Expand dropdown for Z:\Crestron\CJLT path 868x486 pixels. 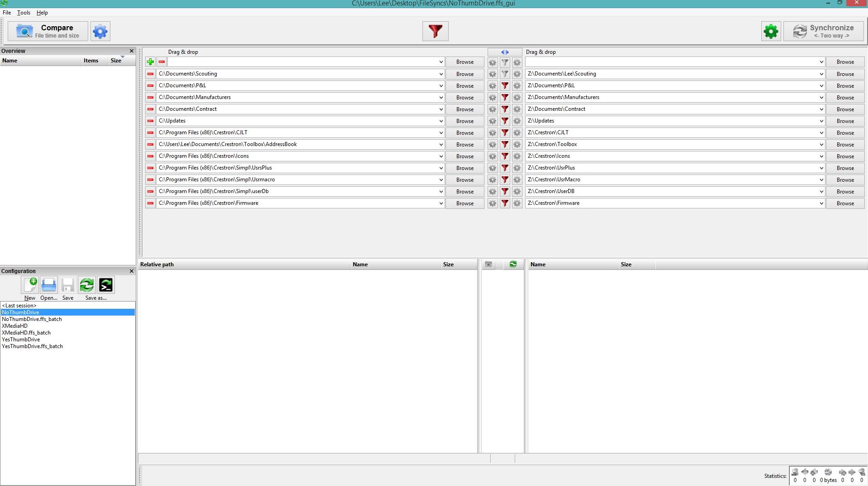click(x=821, y=133)
